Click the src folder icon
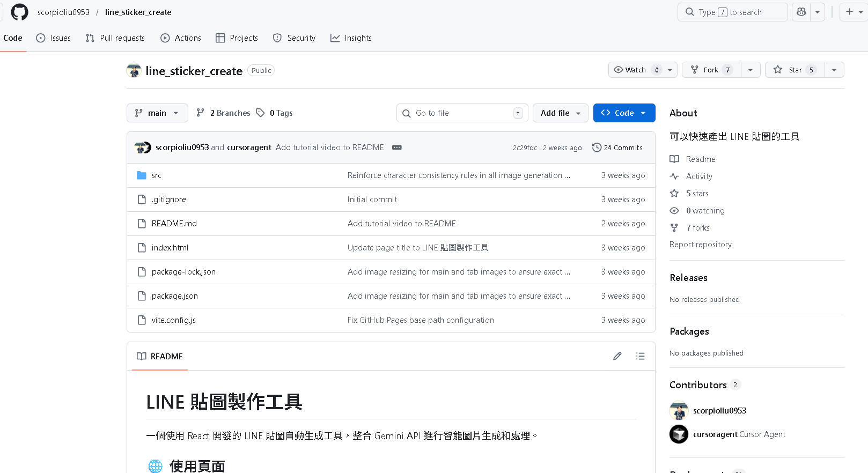This screenshot has height=473, width=868. [x=142, y=175]
